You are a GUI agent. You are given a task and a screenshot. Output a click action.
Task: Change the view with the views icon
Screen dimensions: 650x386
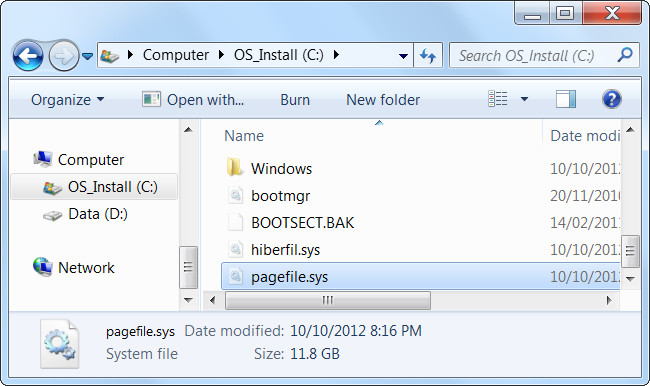(x=497, y=99)
